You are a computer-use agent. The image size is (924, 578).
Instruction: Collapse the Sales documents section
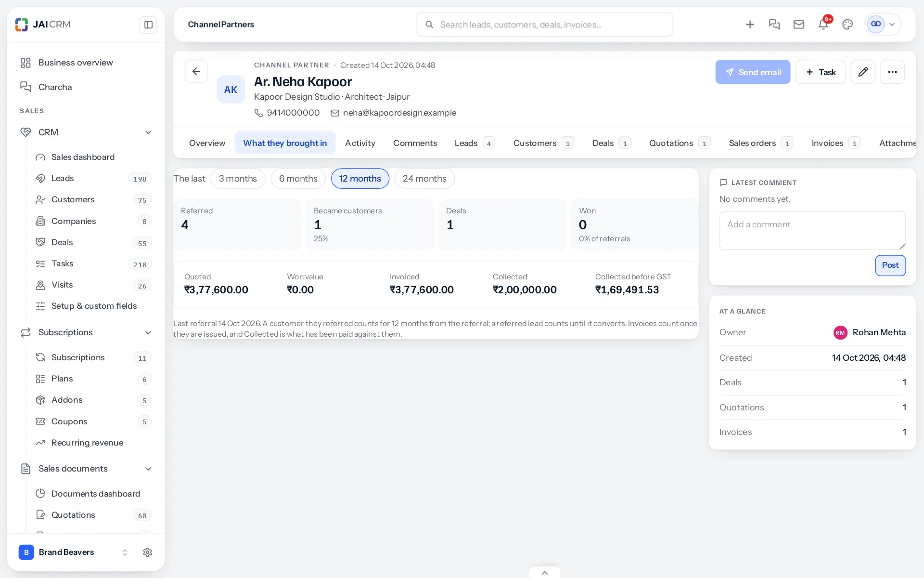(x=148, y=469)
